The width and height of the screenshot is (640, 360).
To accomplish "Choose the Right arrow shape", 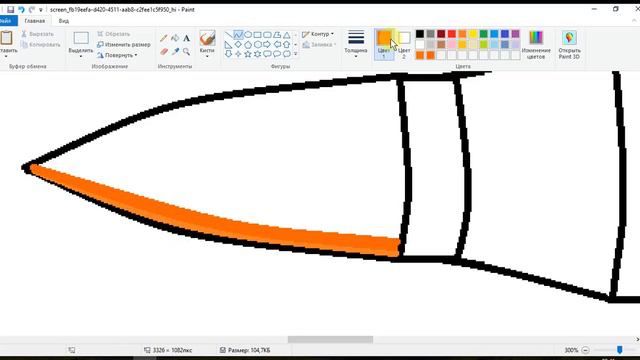I will 267,44.
